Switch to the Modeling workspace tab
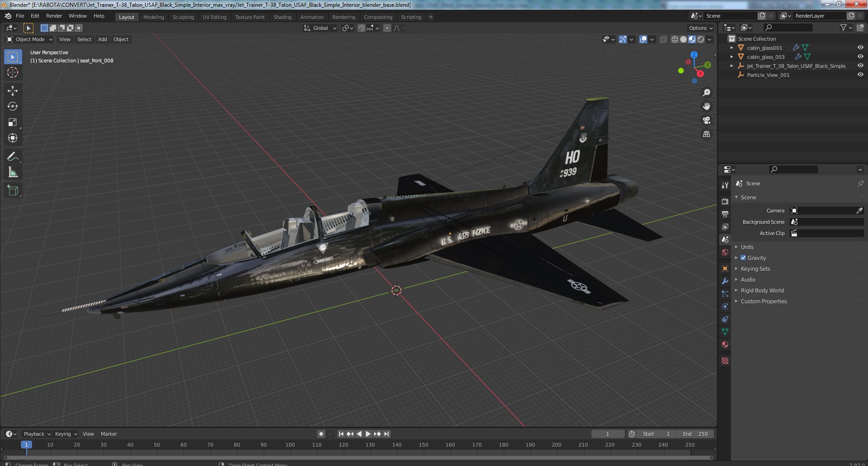 [153, 17]
